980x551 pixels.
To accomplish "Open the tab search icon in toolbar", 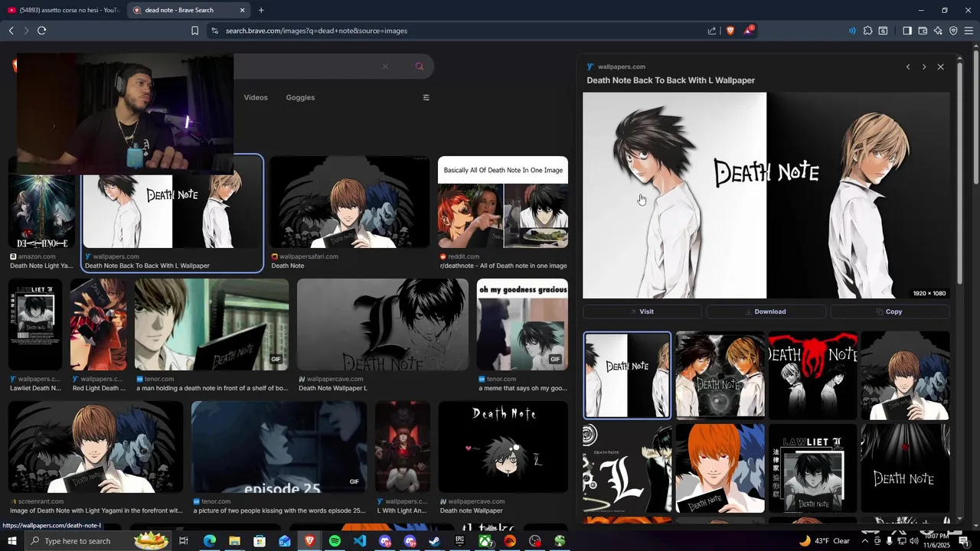I will point(883,31).
